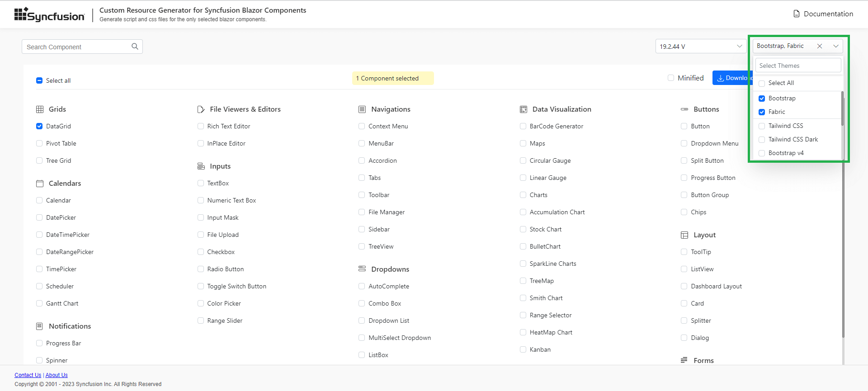Click the Inputs category icon
The width and height of the screenshot is (868, 391).
click(201, 166)
